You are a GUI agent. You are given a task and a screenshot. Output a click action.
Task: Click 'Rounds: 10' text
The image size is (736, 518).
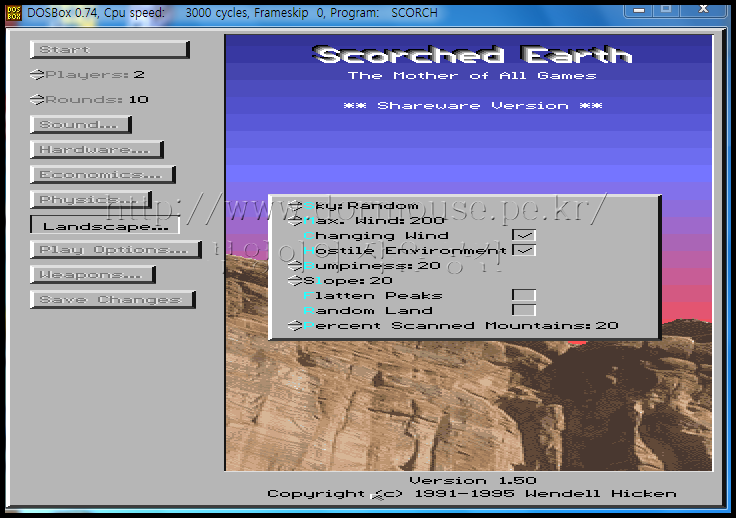click(x=97, y=99)
